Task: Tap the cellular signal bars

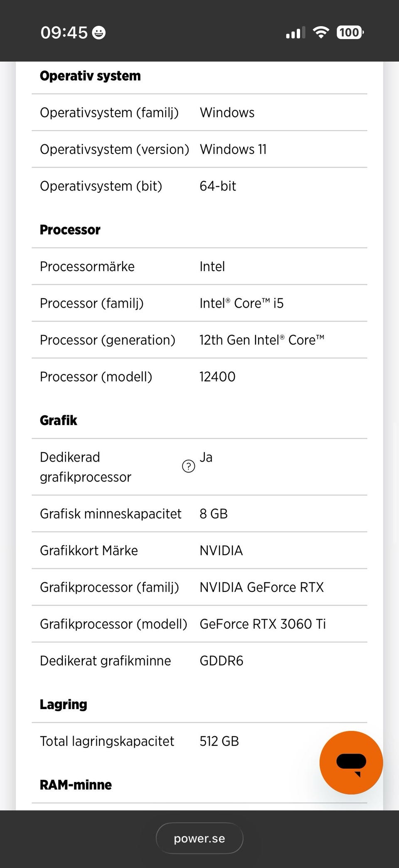Action: [x=296, y=32]
